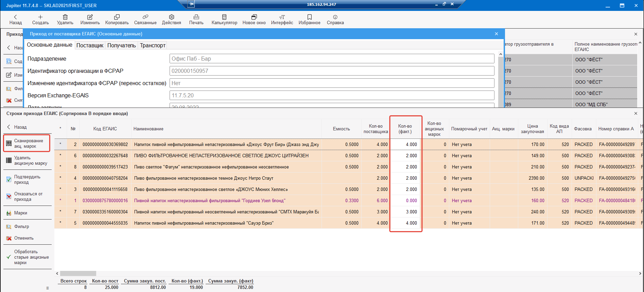Select row Гордиев Узел блонд
The width and height of the screenshot is (644, 292).
[349, 200]
